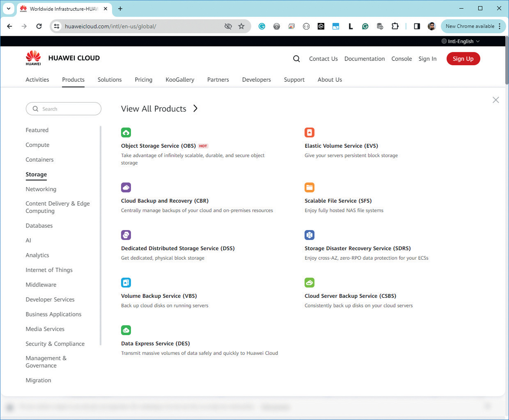Screen dimensions: 509x420
Task: Open the Extensions puzzle icon
Action: [395, 26]
